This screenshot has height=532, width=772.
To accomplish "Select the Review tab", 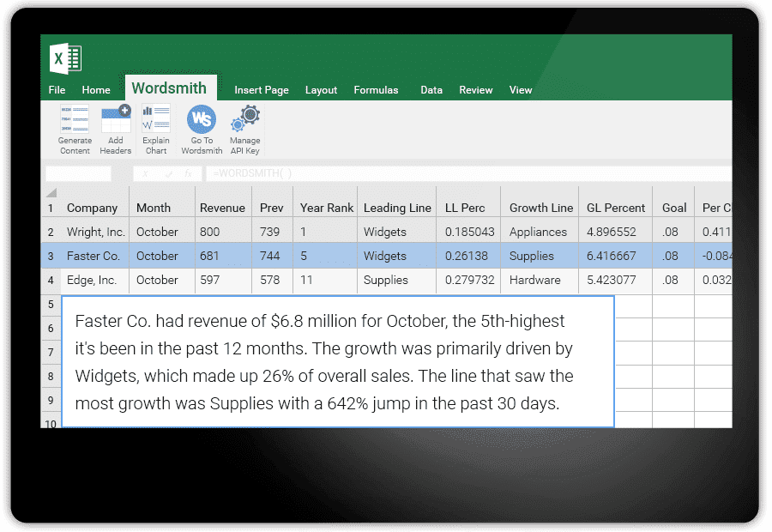I will [475, 90].
